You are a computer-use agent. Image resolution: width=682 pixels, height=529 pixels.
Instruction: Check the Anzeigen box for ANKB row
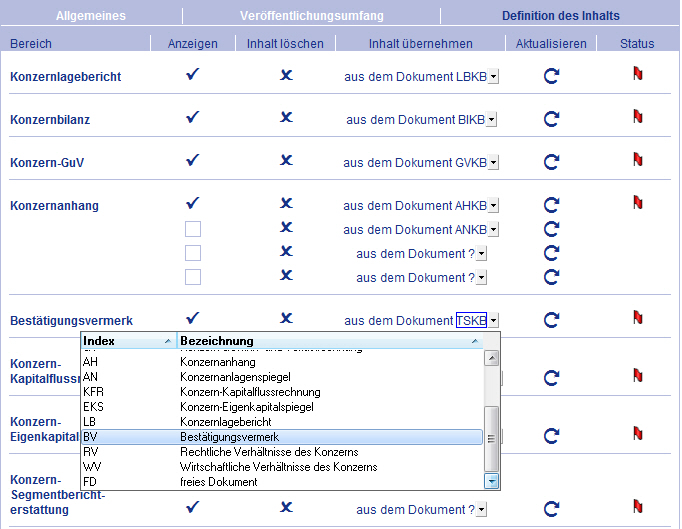click(x=193, y=229)
